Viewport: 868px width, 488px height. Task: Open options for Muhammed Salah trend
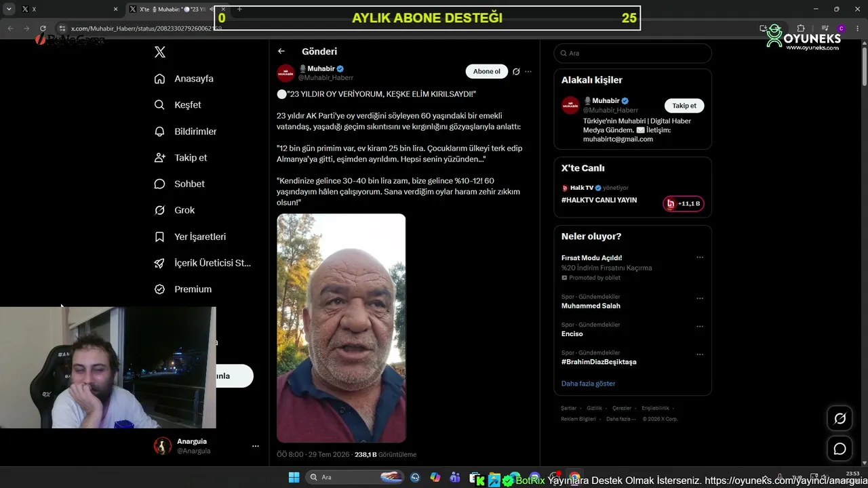click(x=700, y=298)
